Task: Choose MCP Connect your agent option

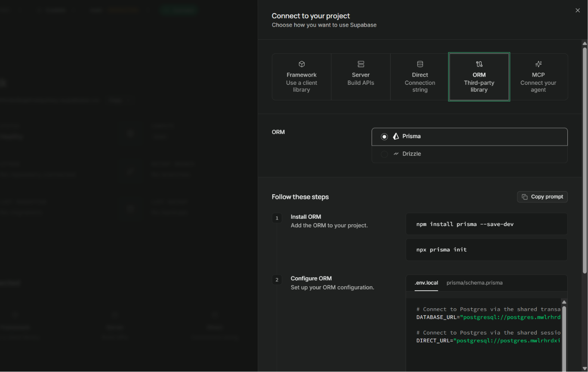Action: click(x=538, y=77)
